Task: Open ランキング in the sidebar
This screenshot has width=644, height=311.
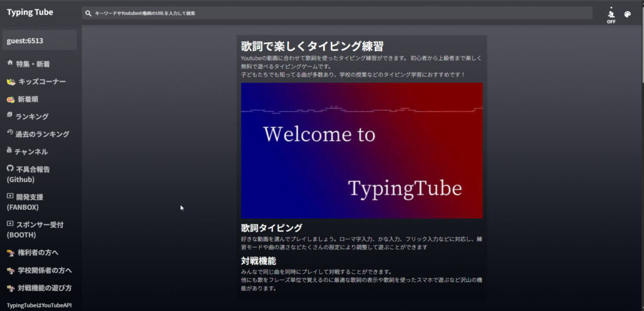Action: click(x=31, y=116)
